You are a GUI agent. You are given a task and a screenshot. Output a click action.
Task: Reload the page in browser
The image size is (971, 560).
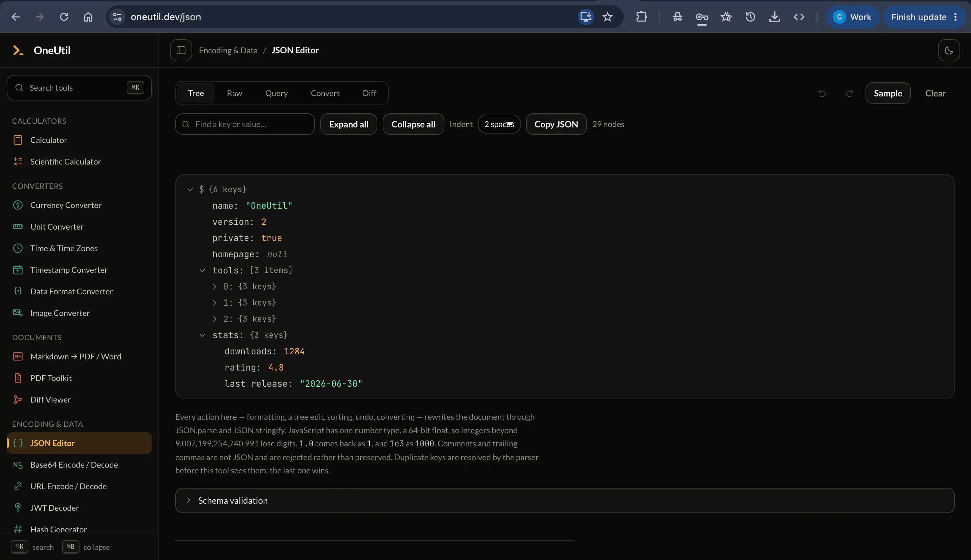[x=64, y=17]
